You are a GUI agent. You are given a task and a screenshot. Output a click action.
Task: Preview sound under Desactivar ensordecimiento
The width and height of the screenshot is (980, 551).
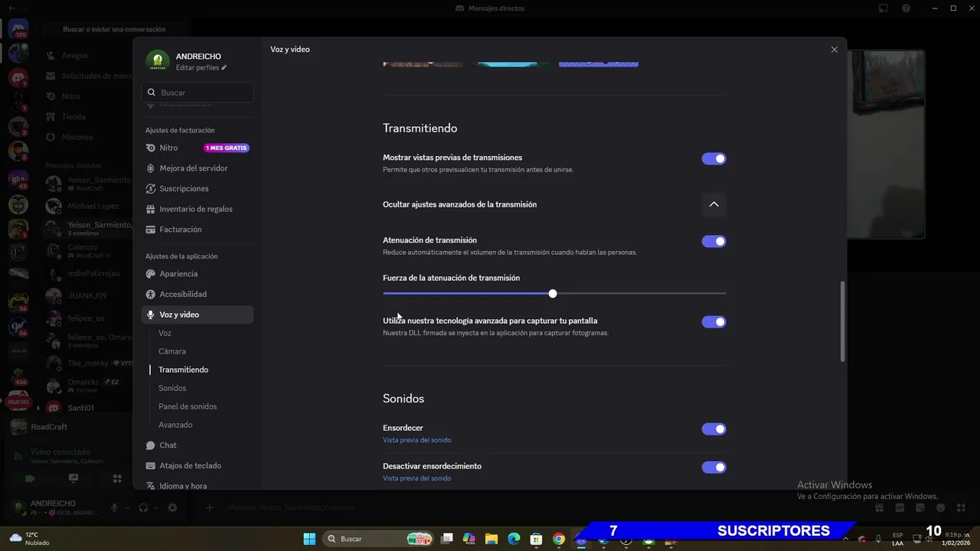(416, 478)
